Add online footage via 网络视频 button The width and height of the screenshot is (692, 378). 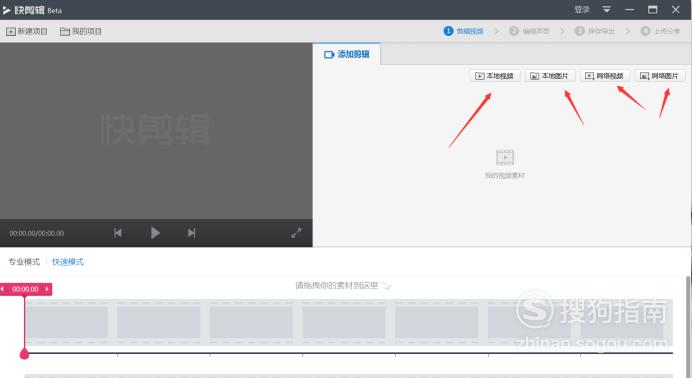[x=605, y=76]
